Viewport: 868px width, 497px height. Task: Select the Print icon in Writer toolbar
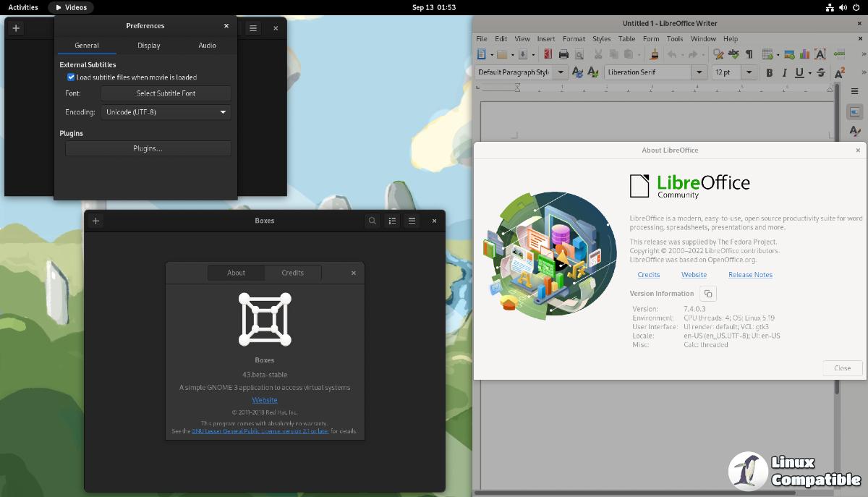pos(564,54)
